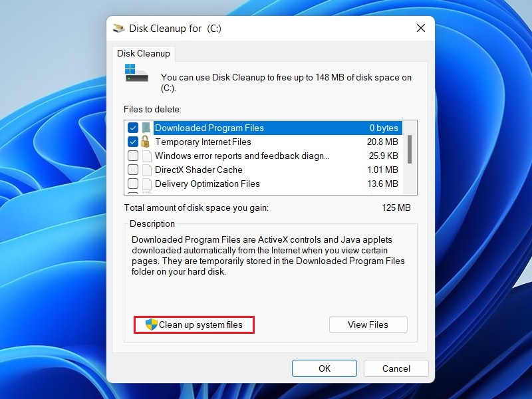Click the Description group label
The height and width of the screenshot is (399, 532).
coord(152,223)
